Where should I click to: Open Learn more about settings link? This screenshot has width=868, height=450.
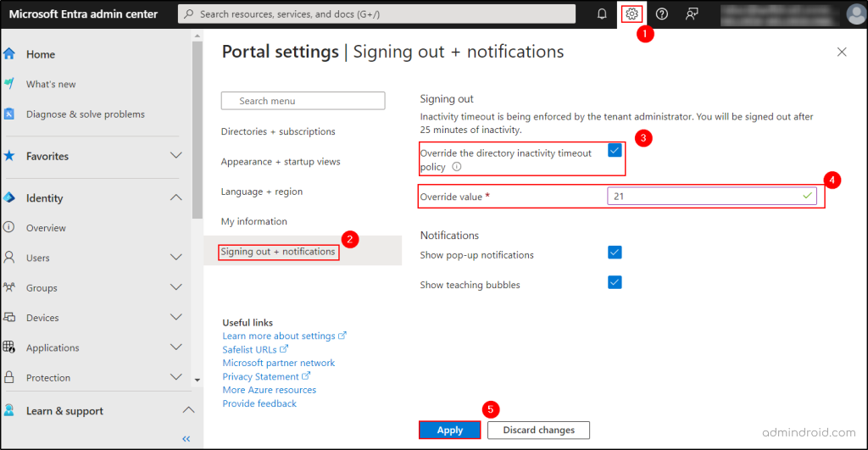(x=279, y=336)
